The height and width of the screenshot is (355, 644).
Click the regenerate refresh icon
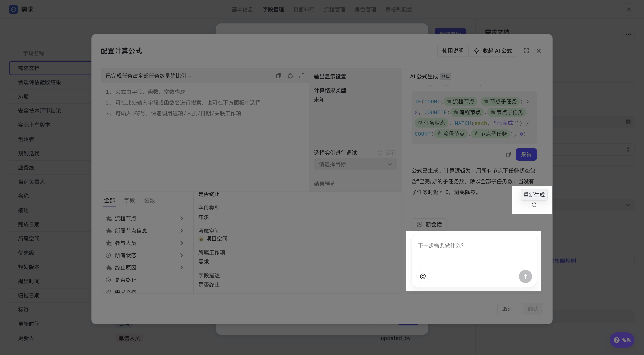[534, 205]
